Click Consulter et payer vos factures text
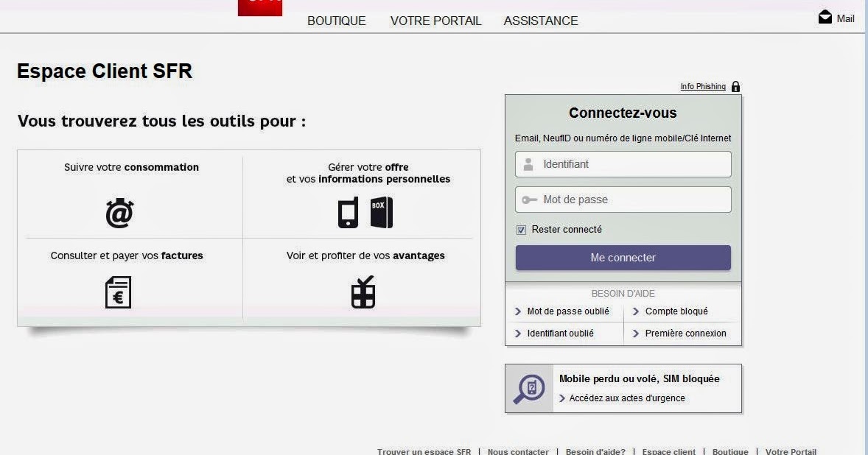The height and width of the screenshot is (455, 868). click(127, 255)
